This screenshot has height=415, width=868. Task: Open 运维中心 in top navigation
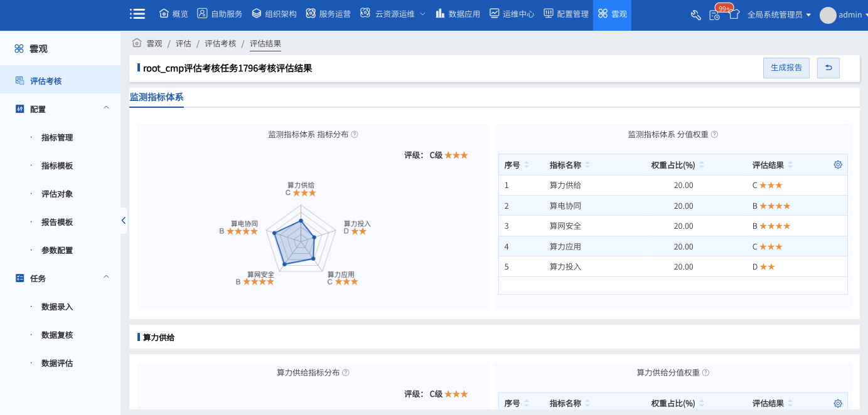pyautogui.click(x=512, y=14)
